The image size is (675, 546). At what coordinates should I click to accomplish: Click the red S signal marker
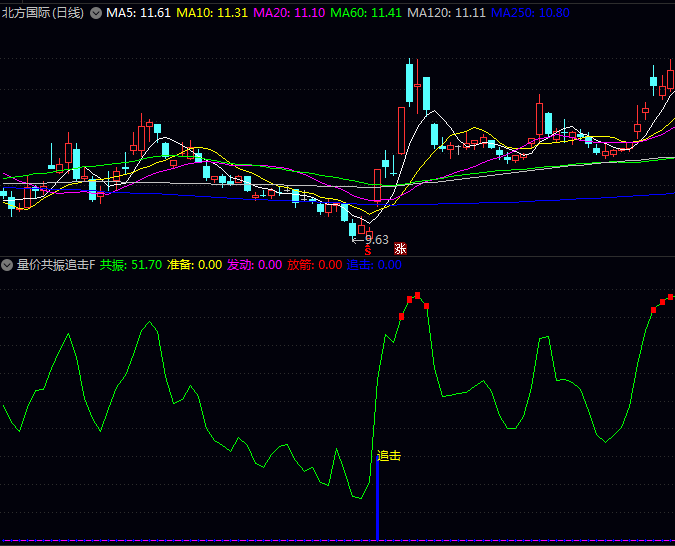pyautogui.click(x=367, y=250)
